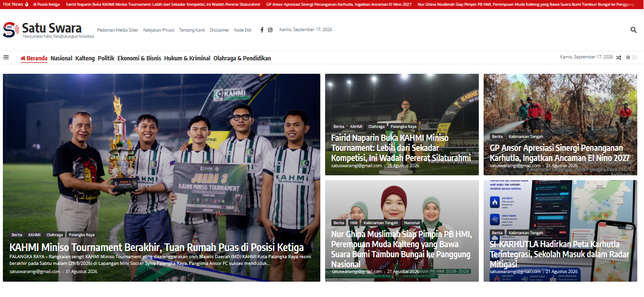Open the Kode Etik link
The height and width of the screenshot is (297, 644).
(x=243, y=30)
